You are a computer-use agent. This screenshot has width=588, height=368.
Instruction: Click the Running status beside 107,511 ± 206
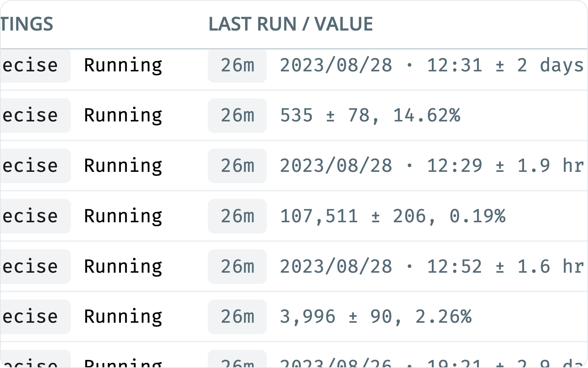[123, 216]
